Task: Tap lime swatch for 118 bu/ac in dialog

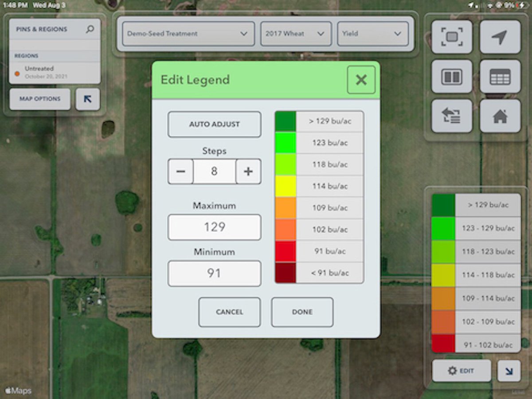Action: [x=286, y=164]
